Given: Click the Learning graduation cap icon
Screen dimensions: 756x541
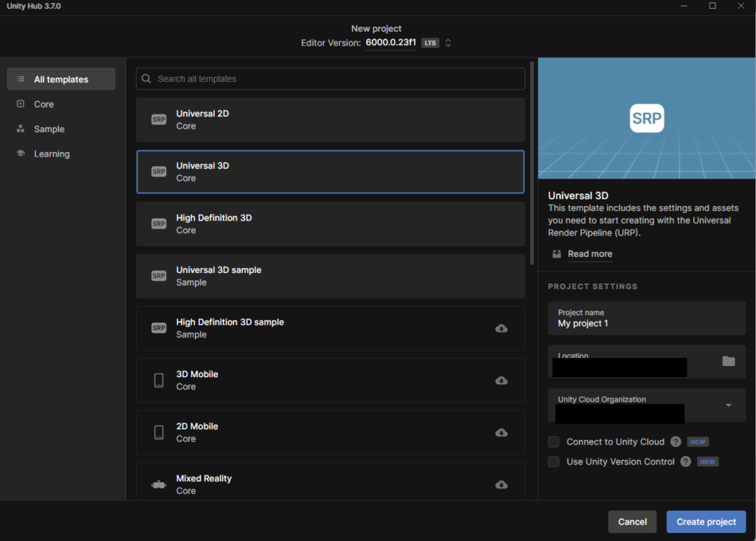Looking at the screenshot, I should click(21, 154).
